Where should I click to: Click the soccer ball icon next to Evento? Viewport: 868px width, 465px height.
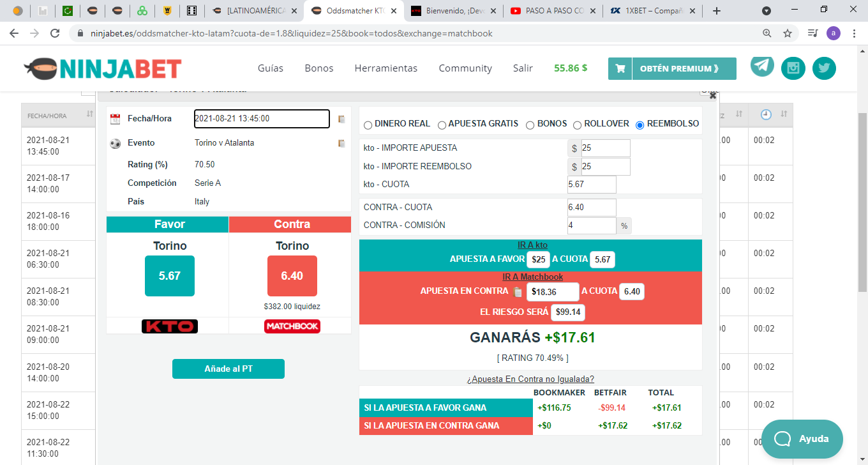pyautogui.click(x=116, y=143)
